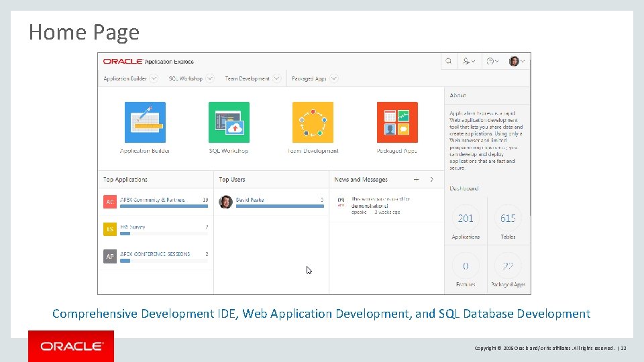Click the EBS Survey usage bar
The width and height of the screenshot is (644, 362).
[x=164, y=233]
